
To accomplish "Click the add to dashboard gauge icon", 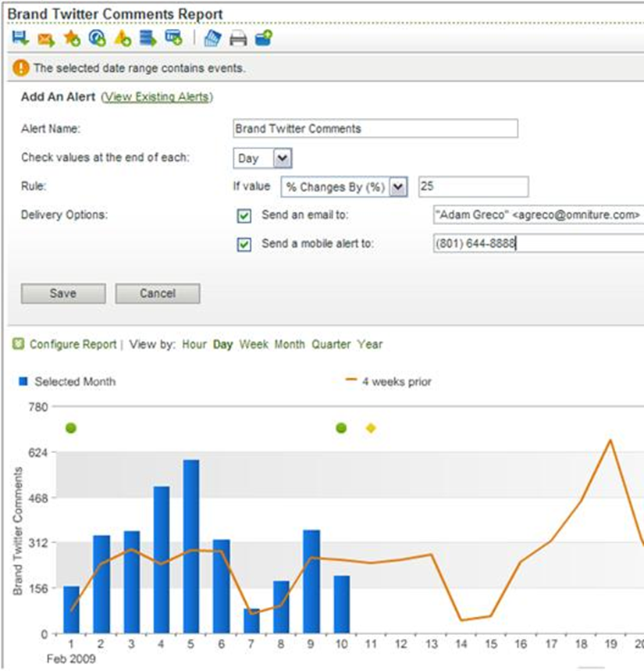I will (97, 38).
